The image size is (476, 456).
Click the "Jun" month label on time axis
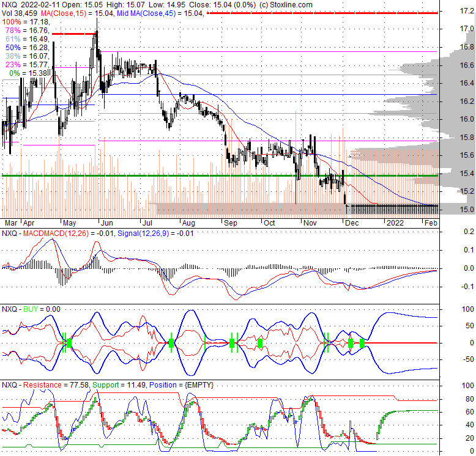point(107,223)
